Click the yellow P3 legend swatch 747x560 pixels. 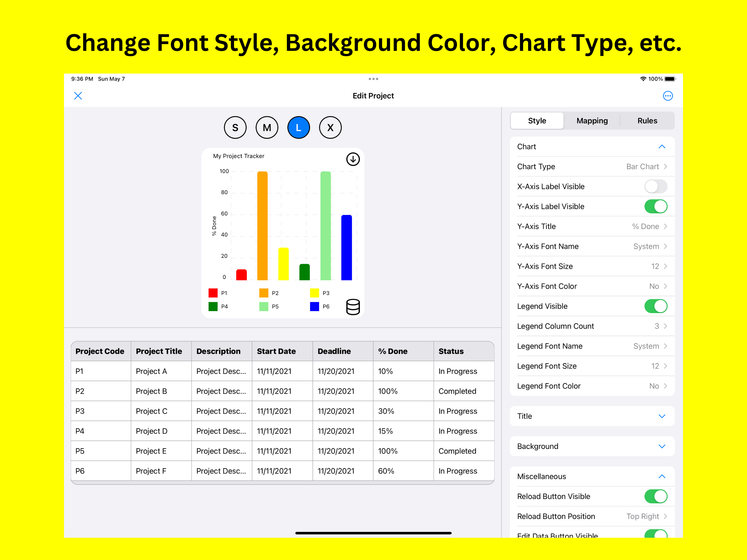(x=314, y=293)
